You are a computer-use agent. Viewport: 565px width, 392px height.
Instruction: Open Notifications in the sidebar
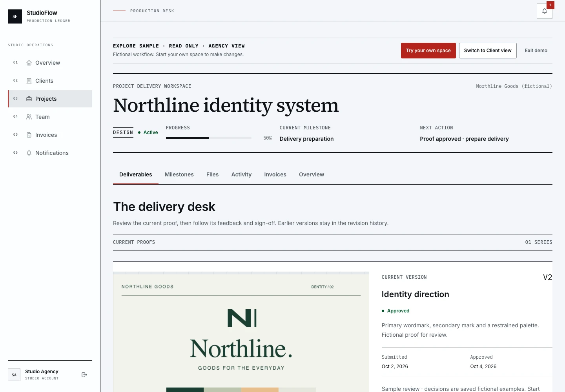pos(50,153)
